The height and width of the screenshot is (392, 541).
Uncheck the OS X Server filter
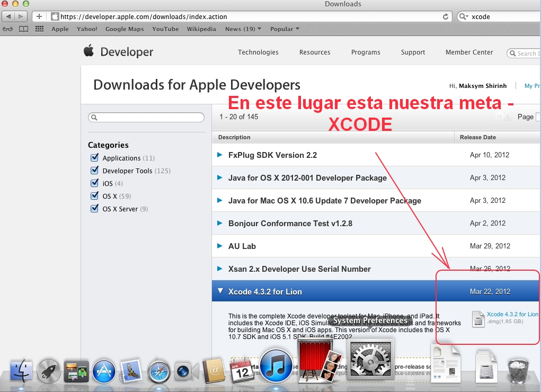[x=94, y=209]
